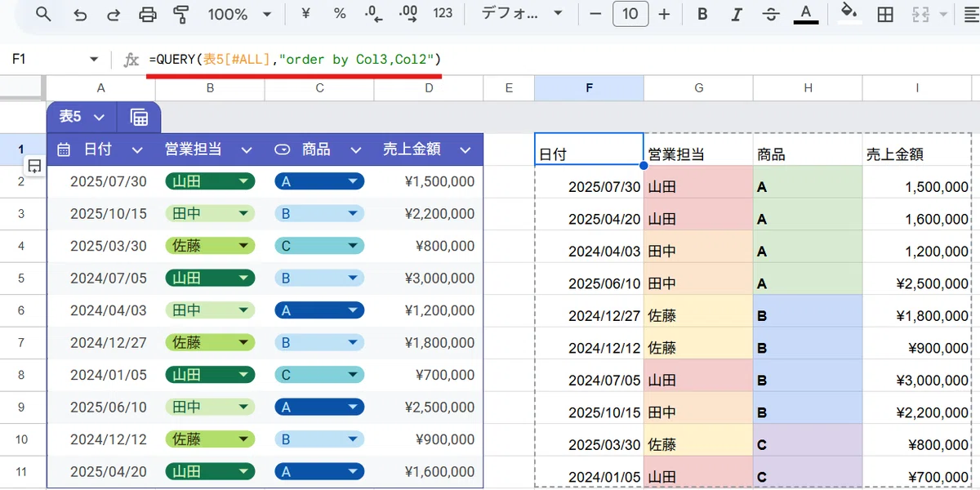Select column A header

(x=100, y=88)
